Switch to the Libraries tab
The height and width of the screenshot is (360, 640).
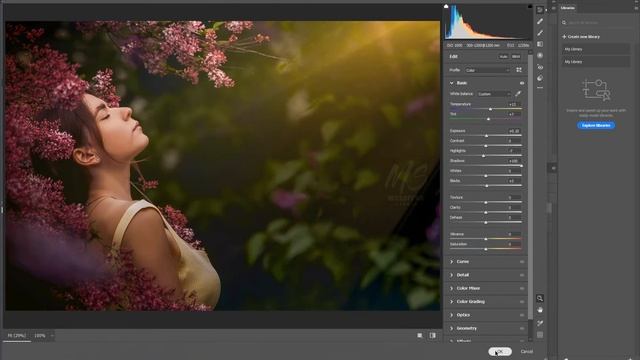click(568, 8)
